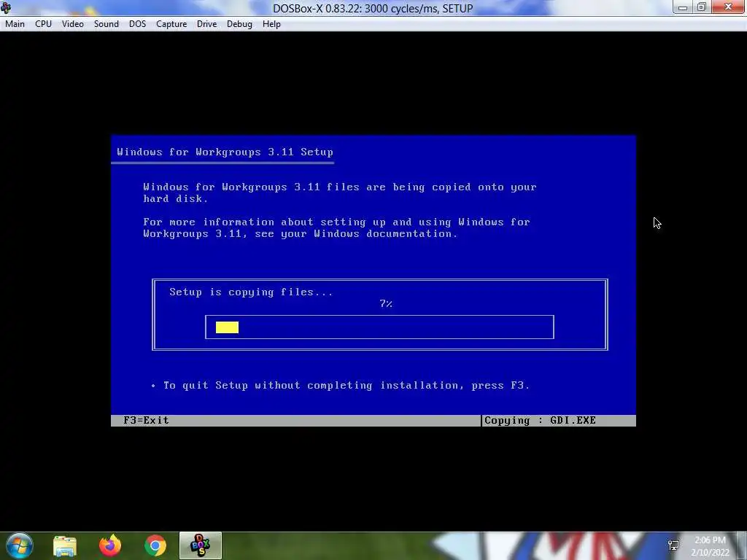Click the F3=Exit status bar text
The image size is (747, 560).
[146, 420]
